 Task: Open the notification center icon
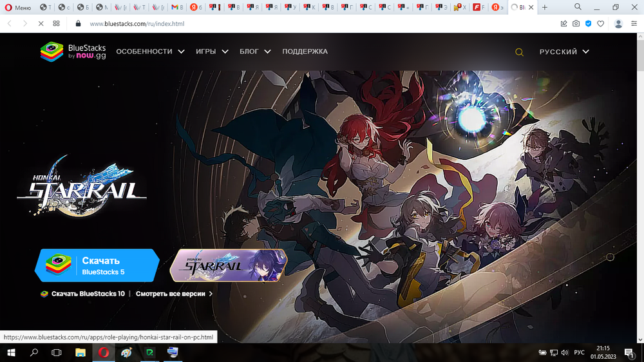pos(629,352)
